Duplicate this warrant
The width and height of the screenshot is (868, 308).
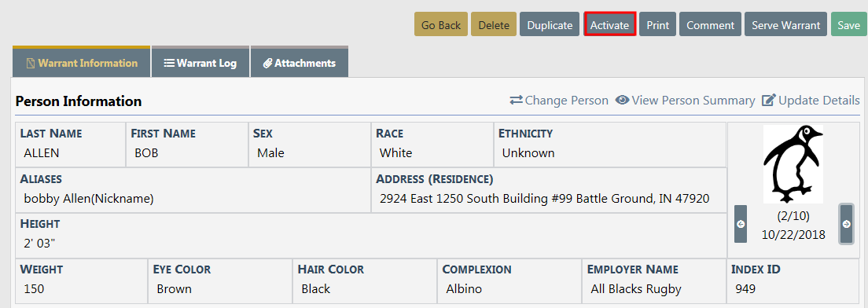tap(550, 24)
